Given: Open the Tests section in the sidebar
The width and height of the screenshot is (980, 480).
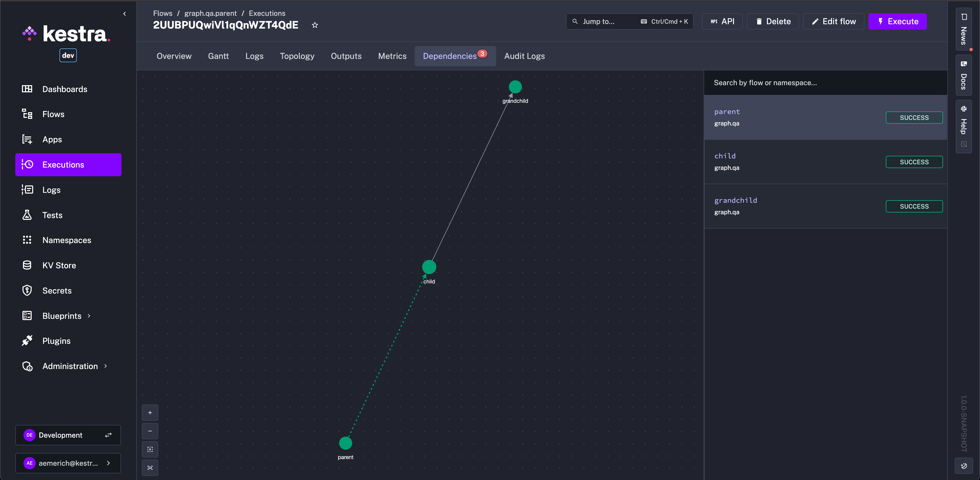Looking at the screenshot, I should [52, 215].
